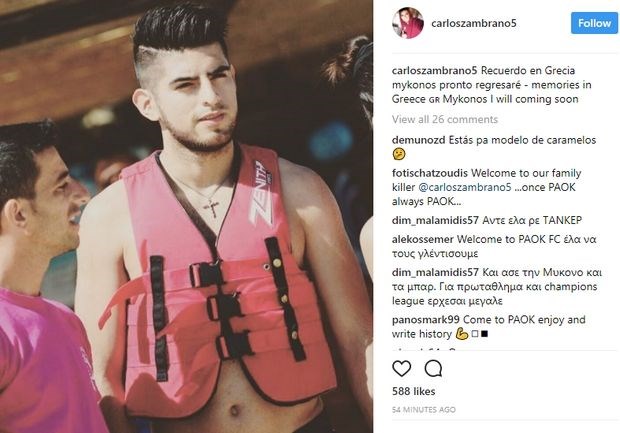Open panosmark99 commenter profile

(x=426, y=320)
